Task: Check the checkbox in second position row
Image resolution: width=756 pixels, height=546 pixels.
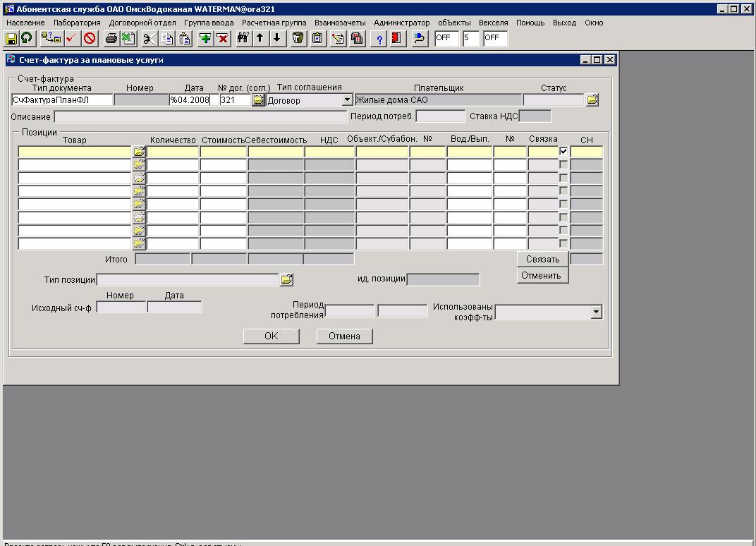Action: coord(563,164)
